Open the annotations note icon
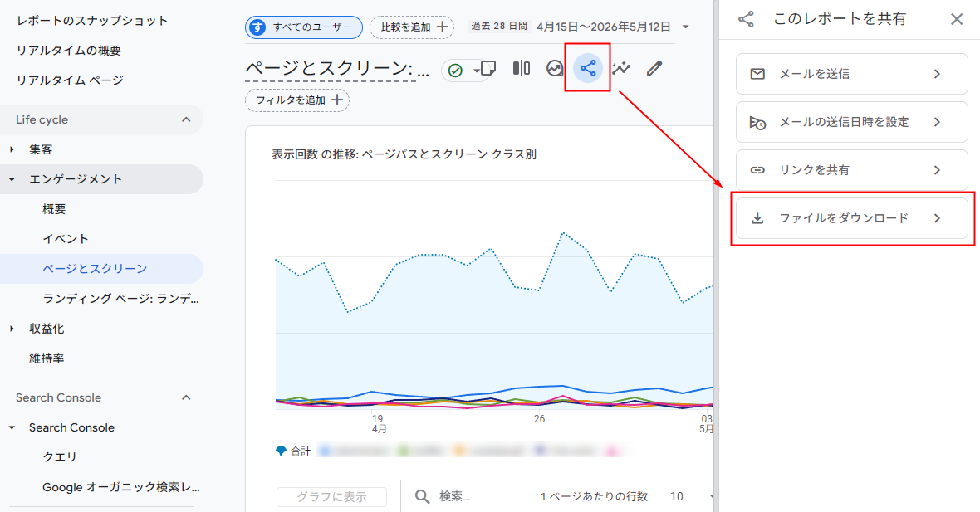Image resolution: width=980 pixels, height=512 pixels. (488, 68)
